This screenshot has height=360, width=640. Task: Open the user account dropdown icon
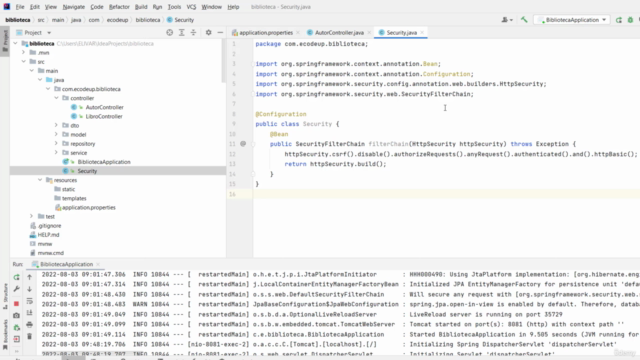(507, 20)
